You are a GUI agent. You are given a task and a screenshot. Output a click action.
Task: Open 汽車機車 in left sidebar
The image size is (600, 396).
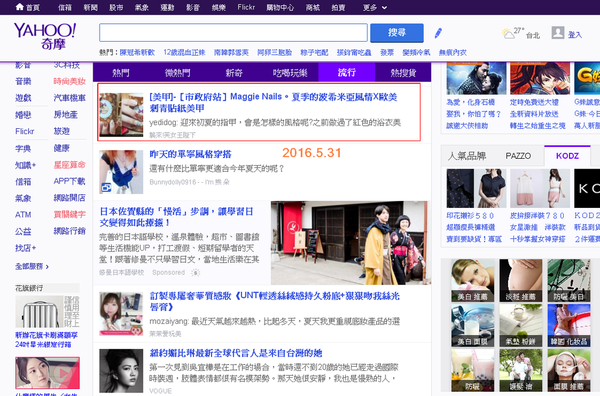(69, 98)
